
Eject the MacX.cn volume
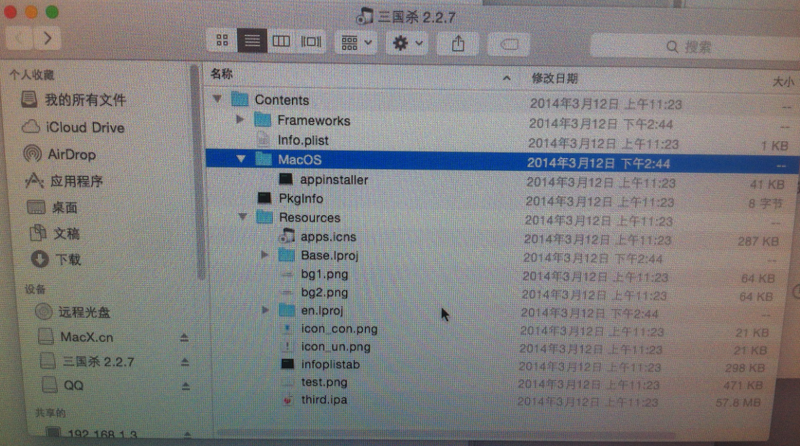tap(184, 337)
